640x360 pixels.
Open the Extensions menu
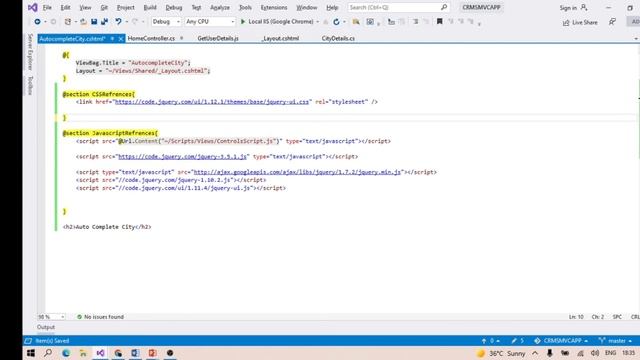(273, 7)
